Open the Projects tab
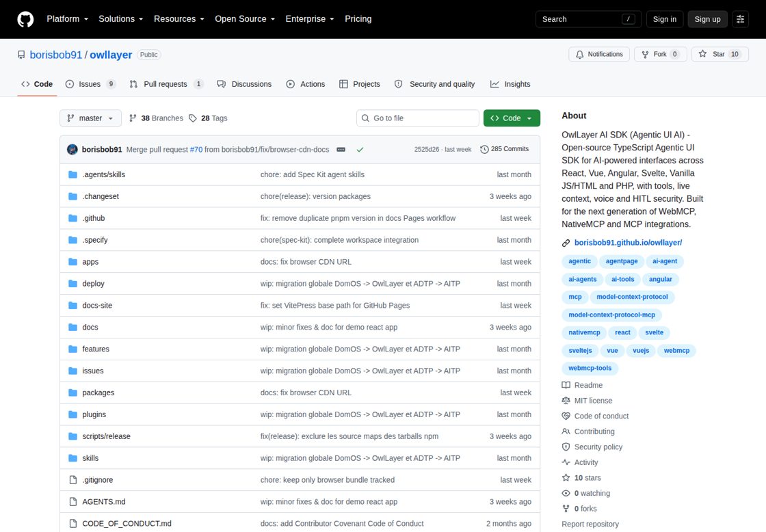The width and height of the screenshot is (766, 532). 360,84
